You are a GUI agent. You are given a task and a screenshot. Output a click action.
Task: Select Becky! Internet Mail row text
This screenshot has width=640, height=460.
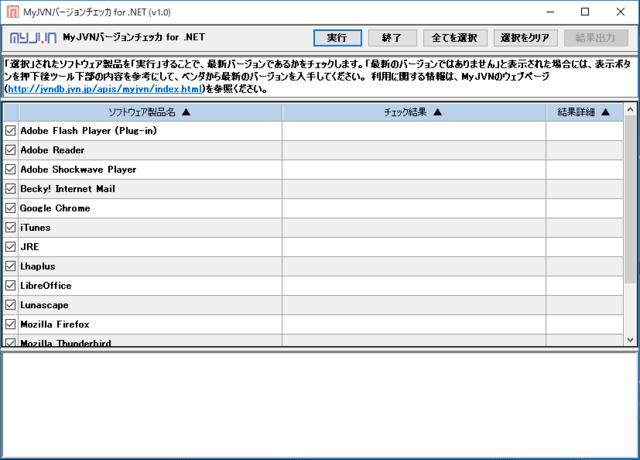68,189
